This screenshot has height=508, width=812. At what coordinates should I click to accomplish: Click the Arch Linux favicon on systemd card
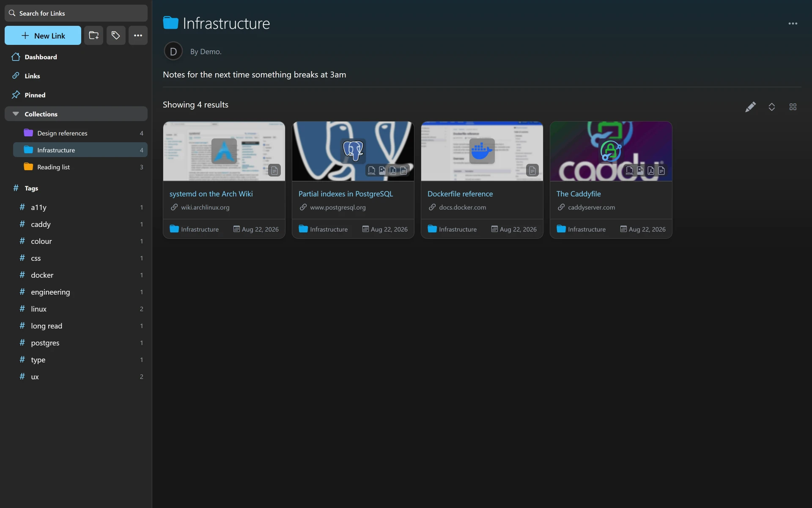click(x=224, y=151)
